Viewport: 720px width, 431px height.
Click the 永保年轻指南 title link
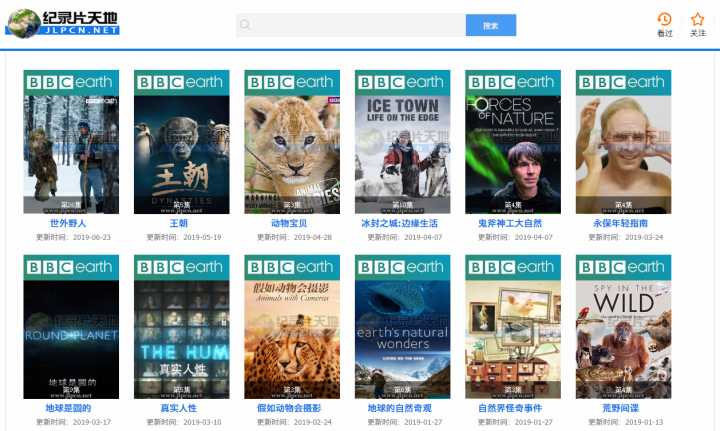coord(620,224)
